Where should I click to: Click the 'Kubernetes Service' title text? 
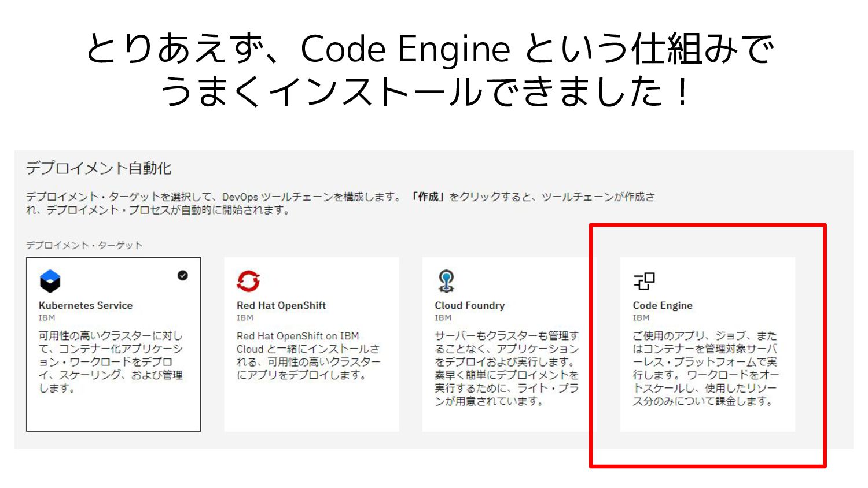pyautogui.click(x=86, y=305)
